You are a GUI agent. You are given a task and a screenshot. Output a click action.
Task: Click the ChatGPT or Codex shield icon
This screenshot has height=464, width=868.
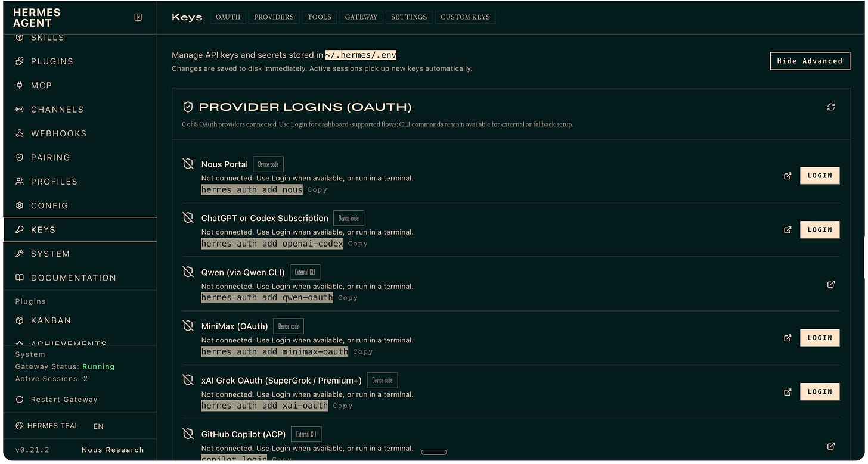(188, 218)
